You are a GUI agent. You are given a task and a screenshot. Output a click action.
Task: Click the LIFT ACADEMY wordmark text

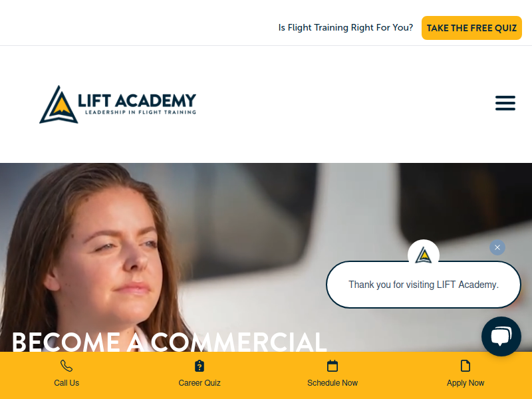pyautogui.click(x=137, y=100)
